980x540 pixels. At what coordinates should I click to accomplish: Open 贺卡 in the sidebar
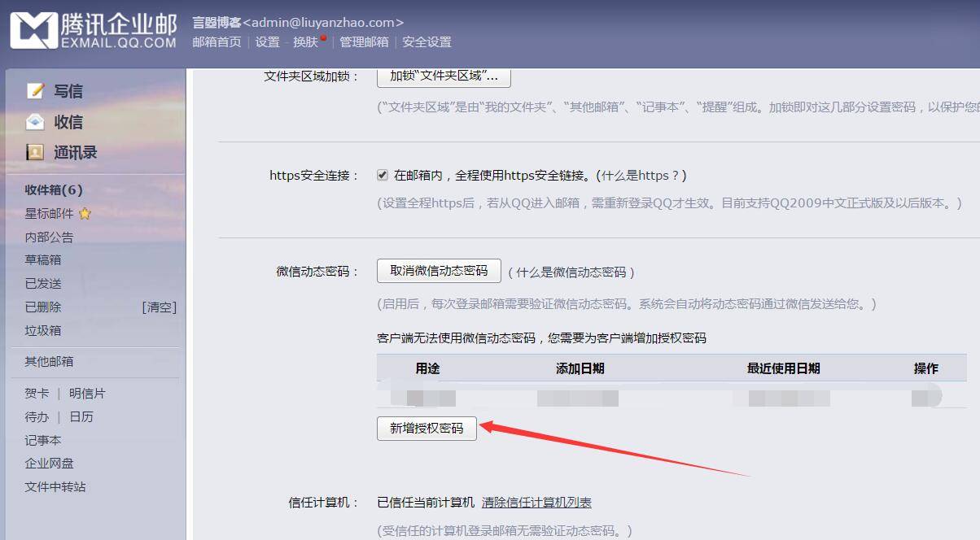coord(37,393)
